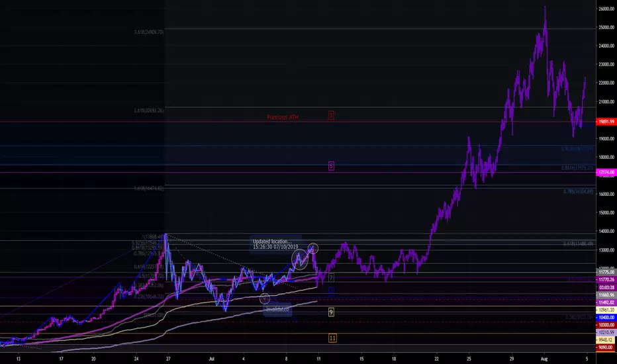This screenshot has height=364, width=617.
Task: Click the blue 10400.00 price tag
Action: point(606,318)
